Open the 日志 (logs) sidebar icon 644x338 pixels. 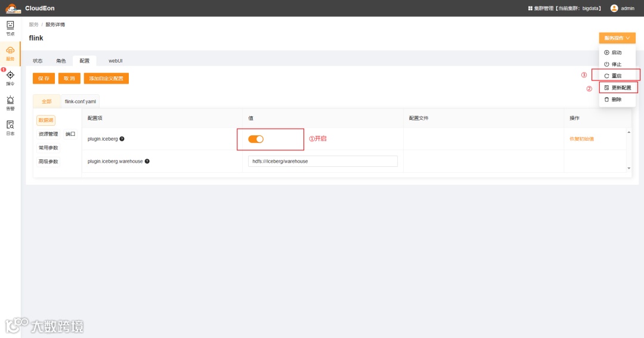pyautogui.click(x=10, y=128)
